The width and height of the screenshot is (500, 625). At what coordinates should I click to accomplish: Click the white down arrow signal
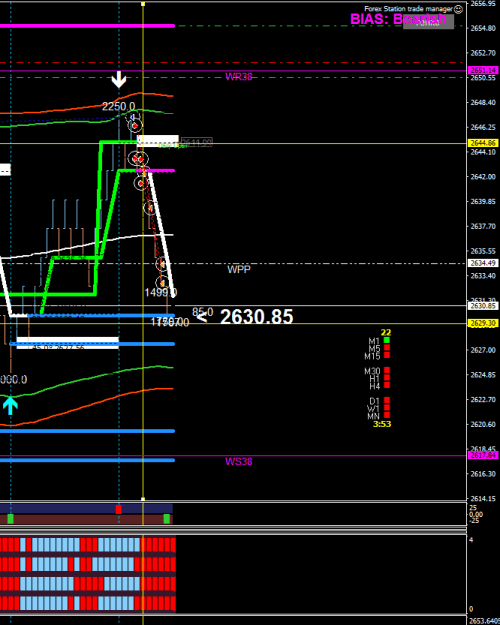(x=119, y=80)
